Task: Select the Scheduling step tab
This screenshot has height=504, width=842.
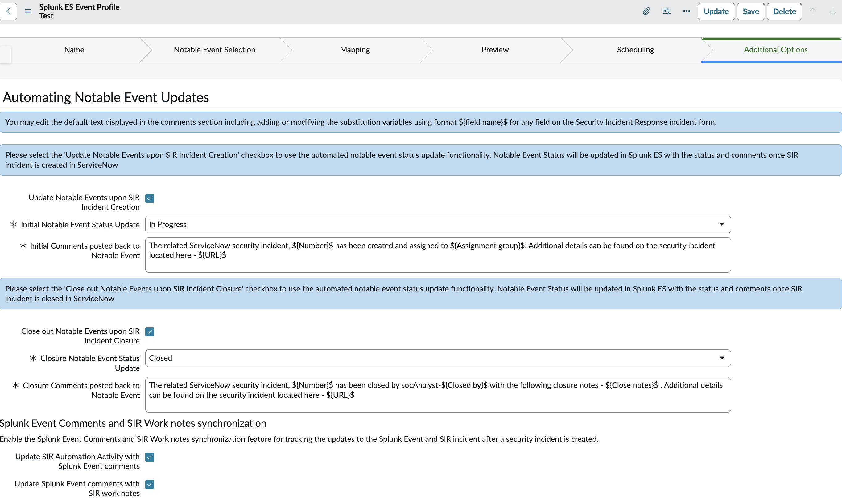Action: (x=635, y=50)
